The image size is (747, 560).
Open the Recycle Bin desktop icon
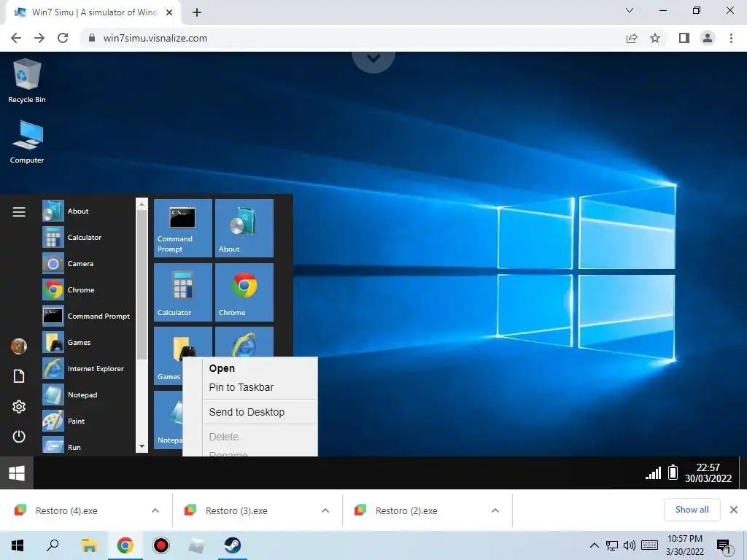(27, 81)
